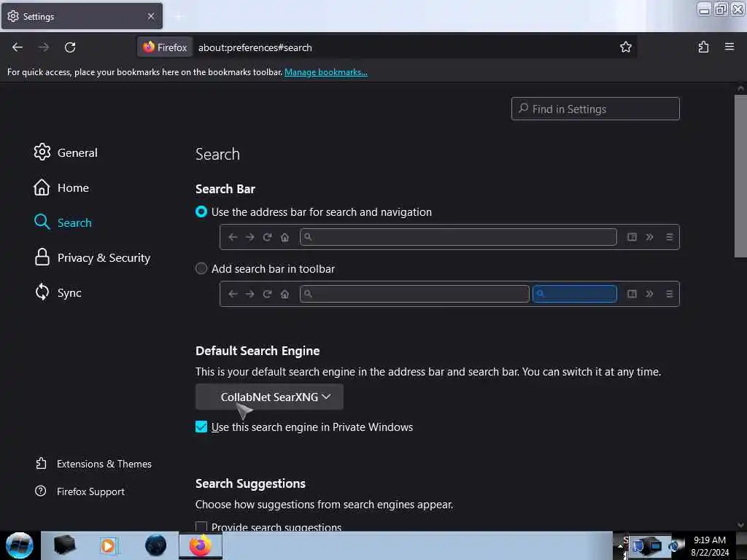Open Privacy & Security settings category
This screenshot has height=560, width=747.
click(x=92, y=257)
